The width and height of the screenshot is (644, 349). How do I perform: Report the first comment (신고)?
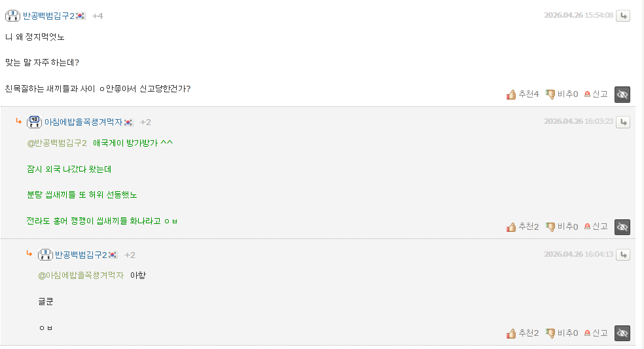596,94
